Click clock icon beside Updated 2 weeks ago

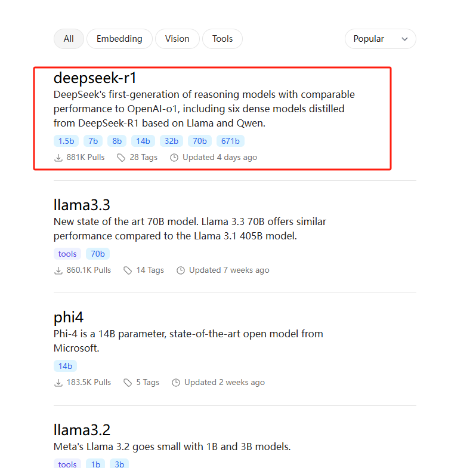click(176, 383)
